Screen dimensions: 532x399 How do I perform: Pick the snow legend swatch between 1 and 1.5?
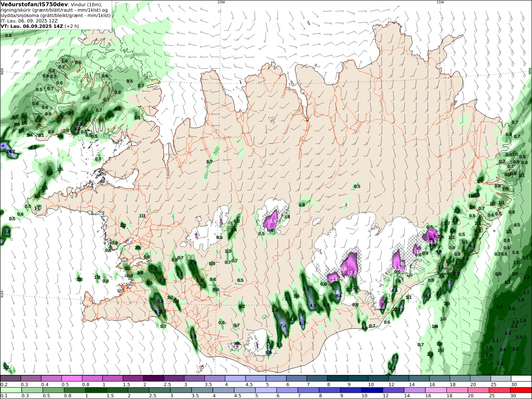pyautogui.click(x=112, y=379)
